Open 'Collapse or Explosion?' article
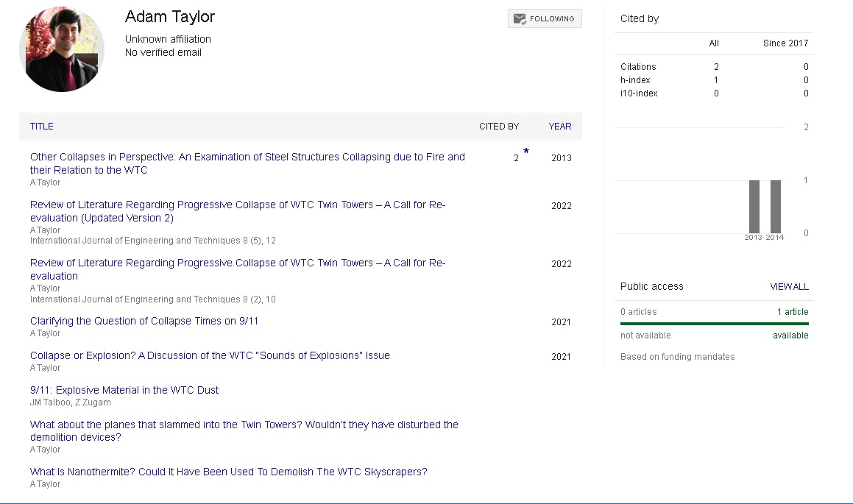 pyautogui.click(x=210, y=355)
